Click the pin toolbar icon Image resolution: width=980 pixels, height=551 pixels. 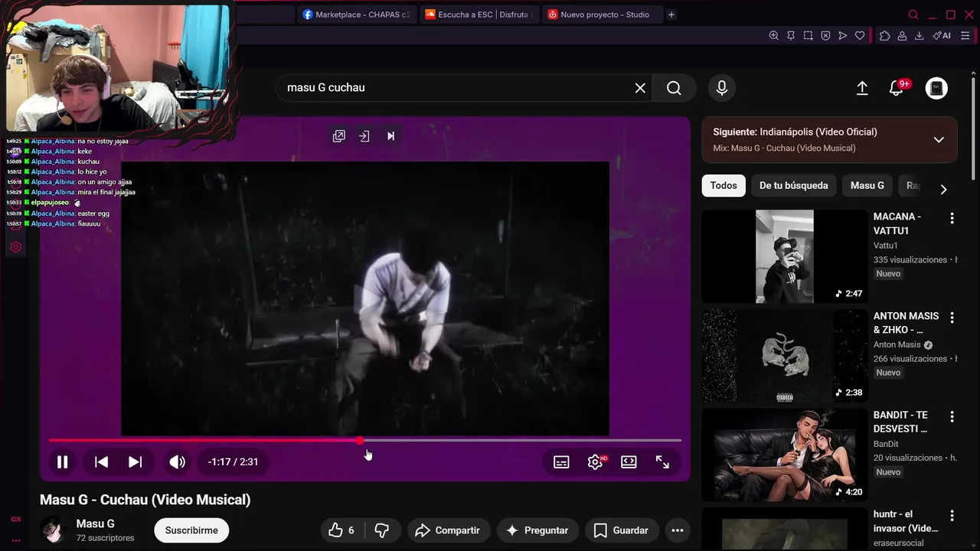tap(791, 35)
